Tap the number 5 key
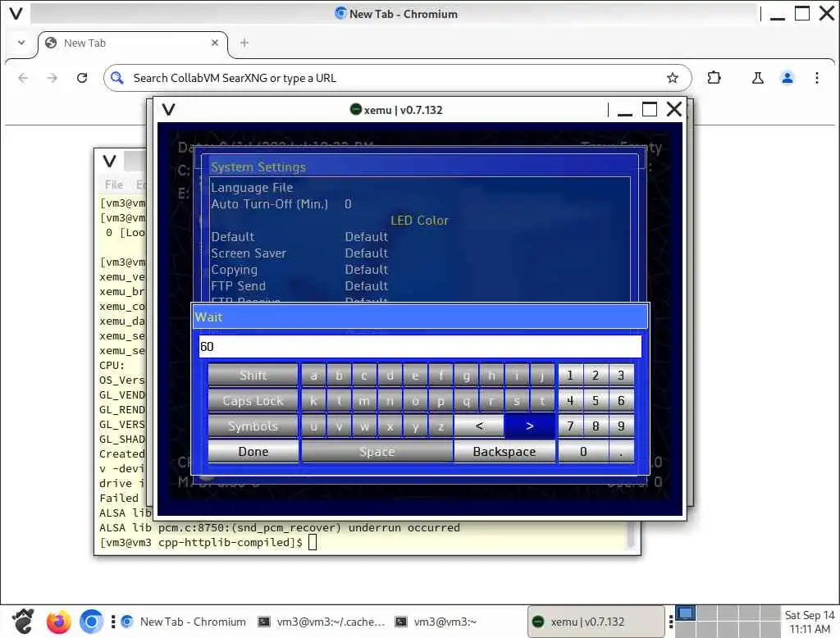This screenshot has height=638, width=840. point(596,401)
